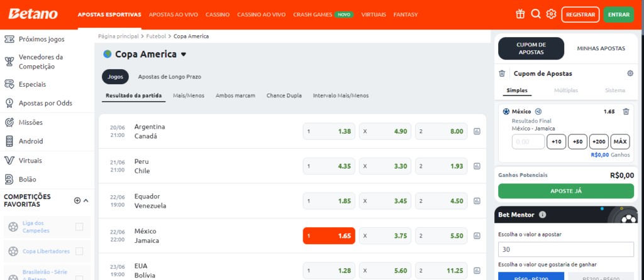Switch bet slip to Múltiplas tab

[x=566, y=90]
